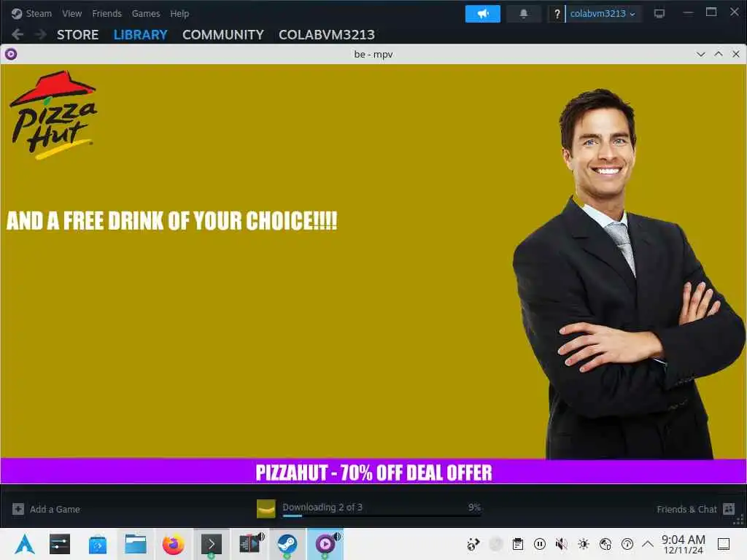Keep mpv window above others chevron
The image size is (747, 560).
(x=719, y=54)
